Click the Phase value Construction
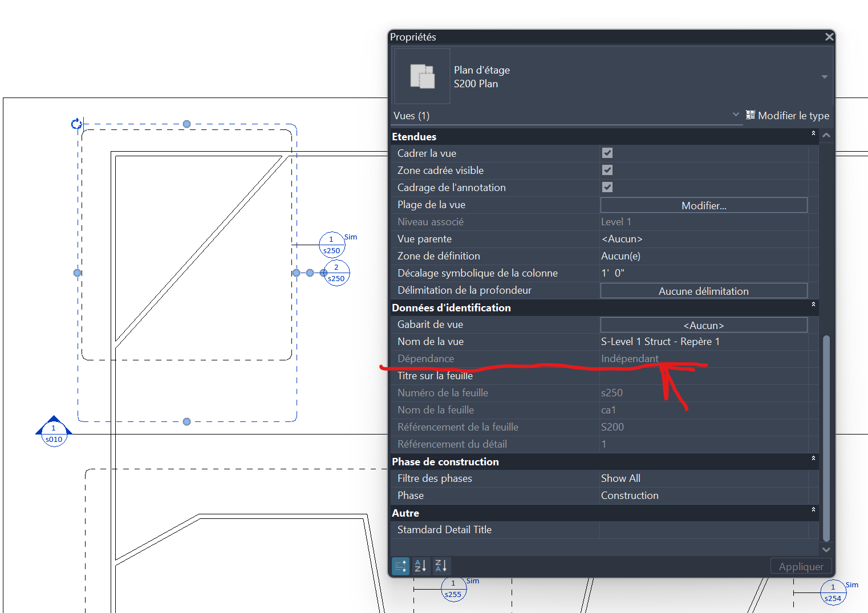868x613 pixels. 630,496
